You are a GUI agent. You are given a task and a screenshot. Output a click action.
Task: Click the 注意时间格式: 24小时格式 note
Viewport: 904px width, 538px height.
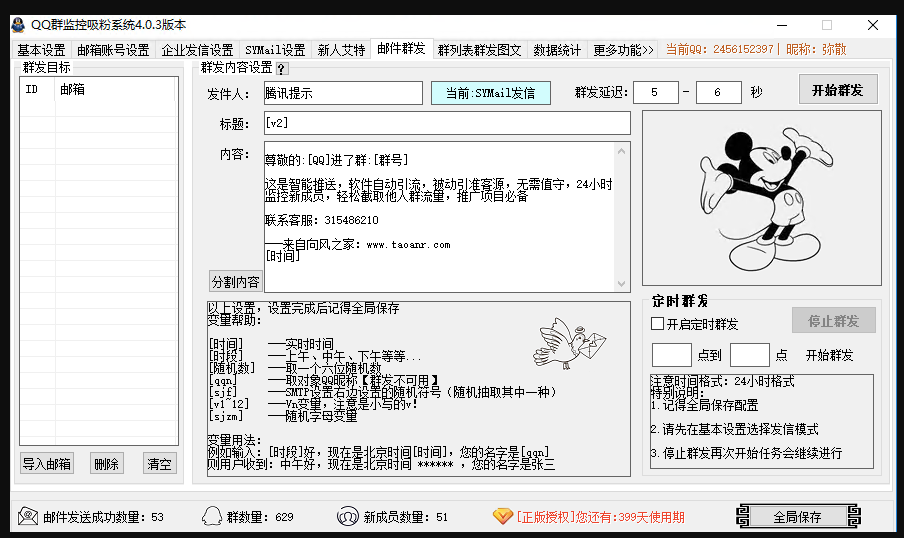[722, 381]
